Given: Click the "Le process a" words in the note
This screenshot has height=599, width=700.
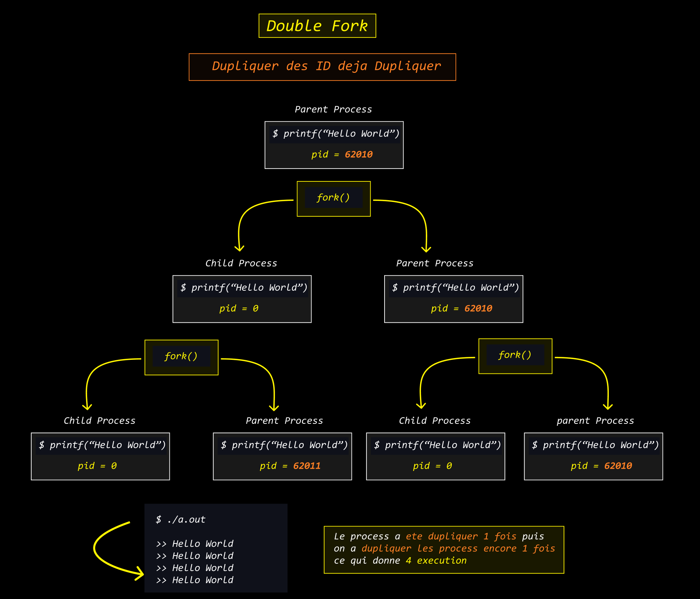Looking at the screenshot, I should 367,536.
